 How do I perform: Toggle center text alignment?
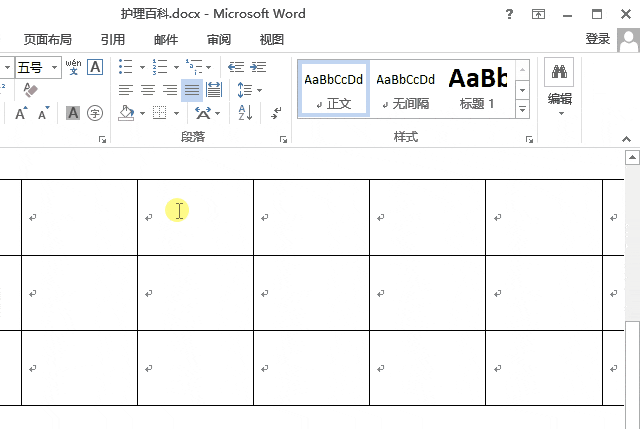click(x=148, y=90)
